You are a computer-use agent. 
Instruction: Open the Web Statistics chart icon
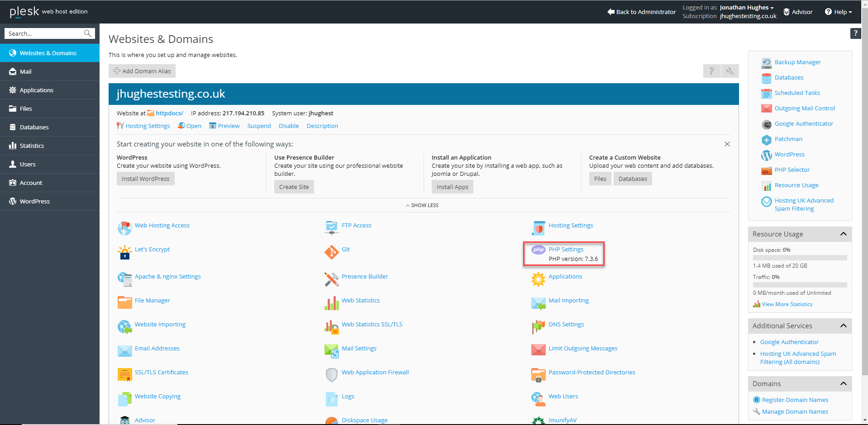(332, 303)
